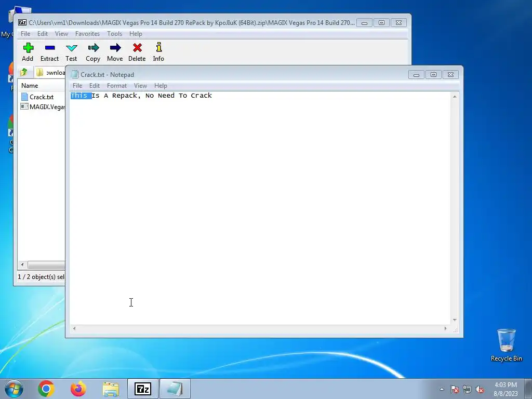Viewport: 532px width, 399px height.
Task: Open the 7-Zip Help menu
Action: click(x=136, y=34)
